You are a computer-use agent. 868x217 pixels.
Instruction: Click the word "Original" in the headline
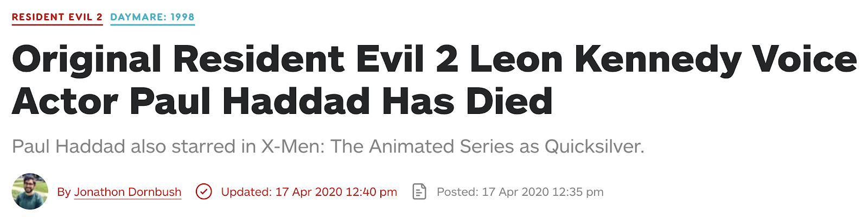(87, 60)
